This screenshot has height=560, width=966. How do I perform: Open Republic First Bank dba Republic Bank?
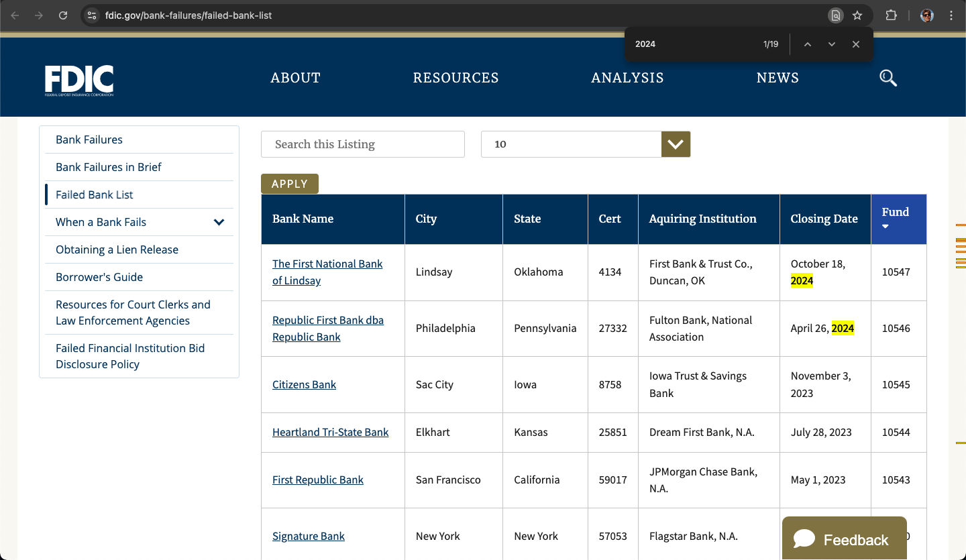328,329
